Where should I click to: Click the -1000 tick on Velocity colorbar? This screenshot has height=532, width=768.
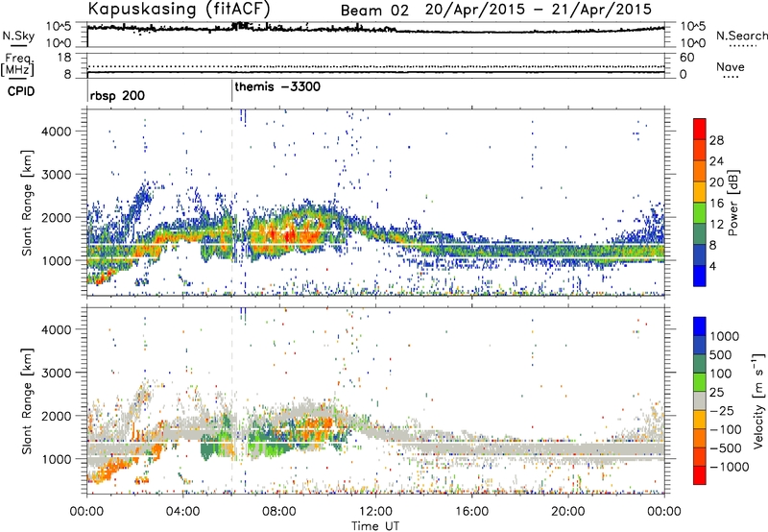[729, 467]
